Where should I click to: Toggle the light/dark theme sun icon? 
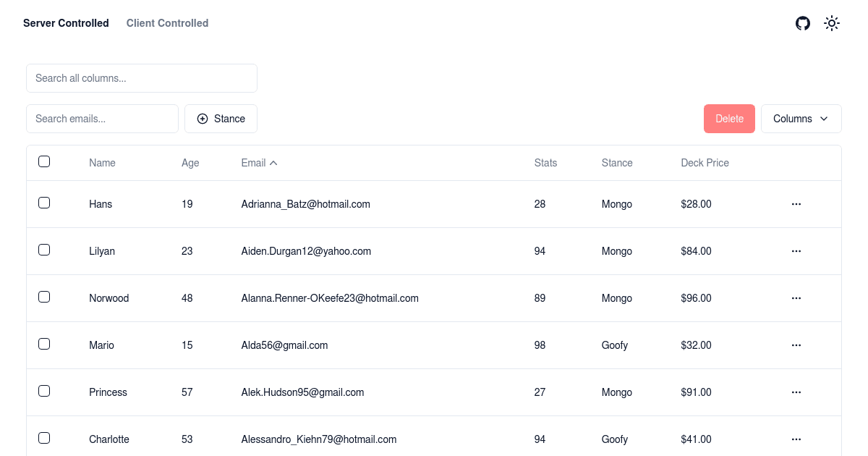click(832, 23)
